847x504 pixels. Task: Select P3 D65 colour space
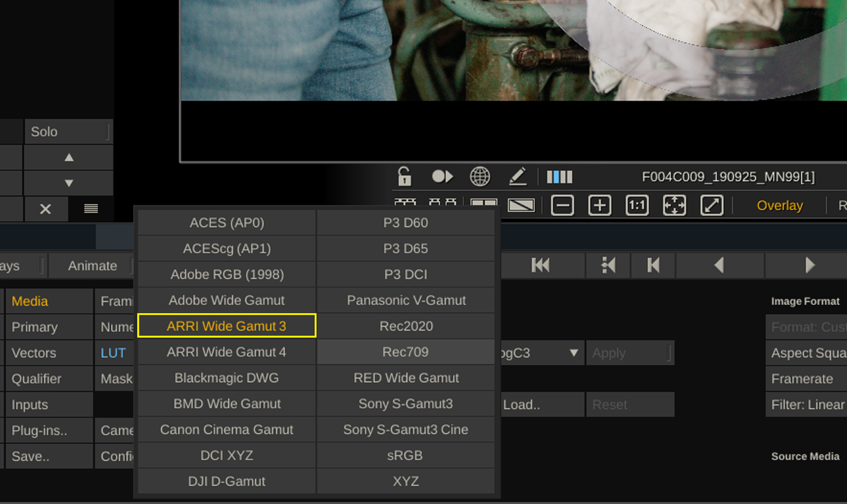click(406, 249)
